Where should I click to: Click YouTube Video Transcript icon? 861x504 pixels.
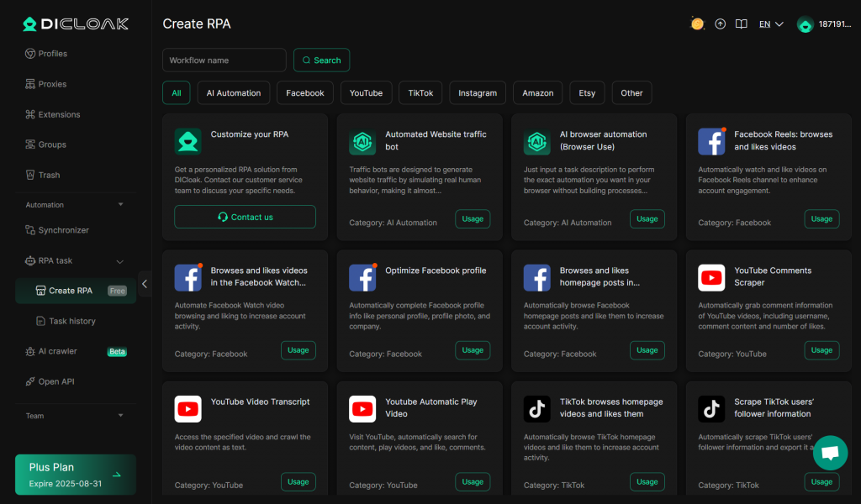[x=188, y=409]
